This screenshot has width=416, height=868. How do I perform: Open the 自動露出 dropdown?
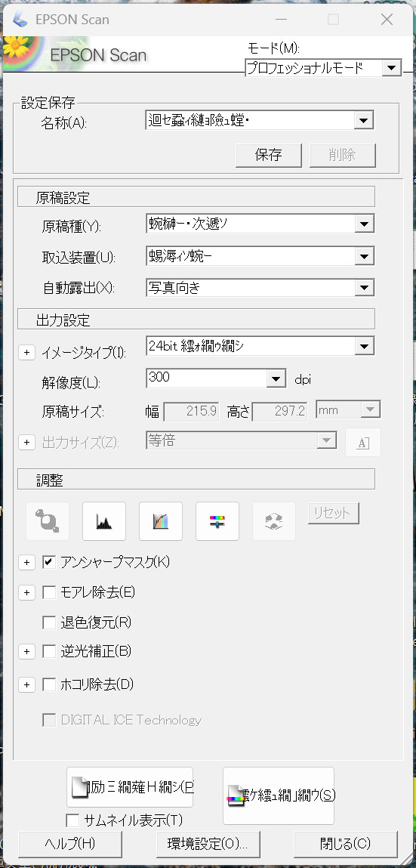(x=364, y=287)
